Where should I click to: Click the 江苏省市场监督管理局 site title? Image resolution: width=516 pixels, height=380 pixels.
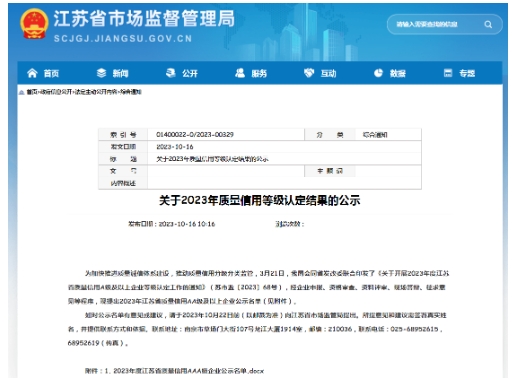[144, 19]
